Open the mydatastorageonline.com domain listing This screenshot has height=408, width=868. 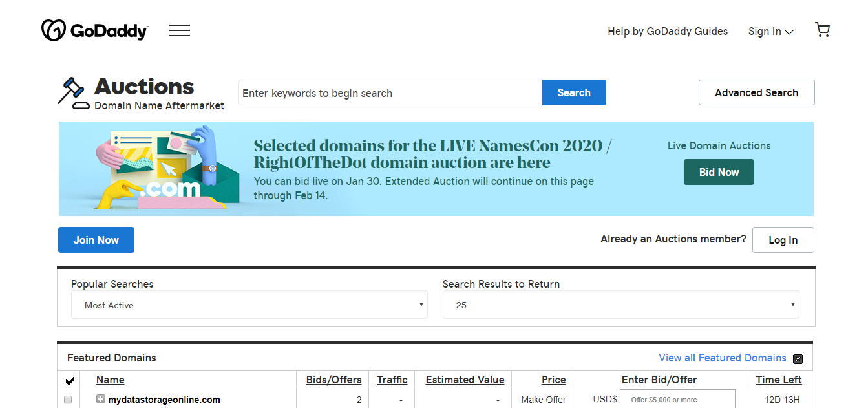(x=164, y=400)
